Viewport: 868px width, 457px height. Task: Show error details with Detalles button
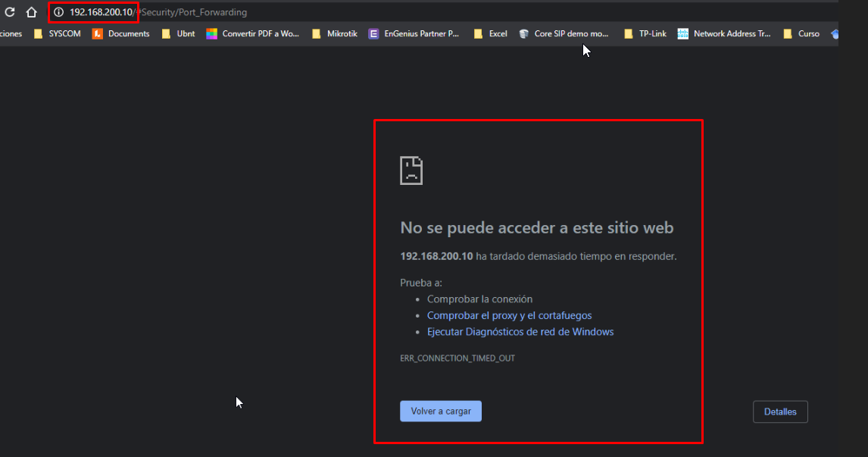780,412
